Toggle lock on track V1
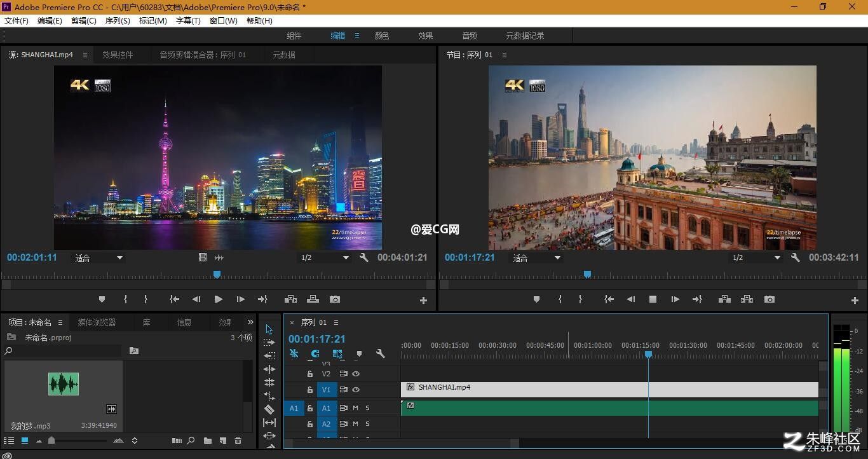The width and height of the screenshot is (868, 459). 310,390
